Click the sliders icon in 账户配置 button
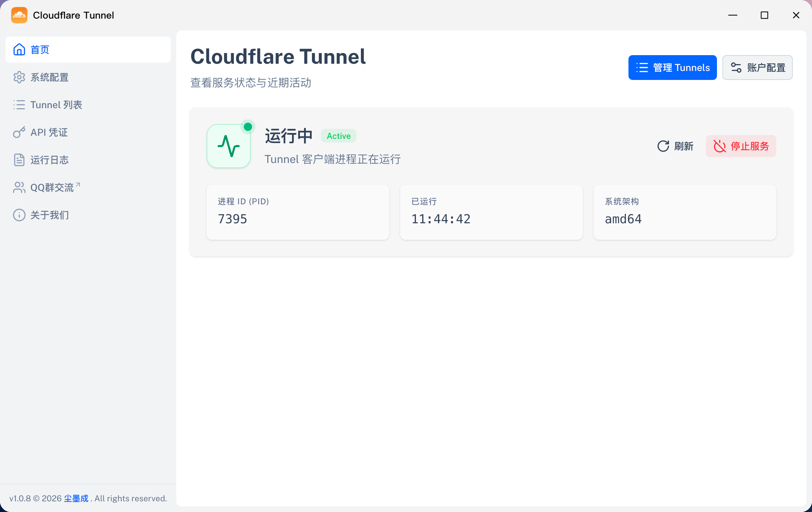This screenshot has height=512, width=812. click(736, 68)
